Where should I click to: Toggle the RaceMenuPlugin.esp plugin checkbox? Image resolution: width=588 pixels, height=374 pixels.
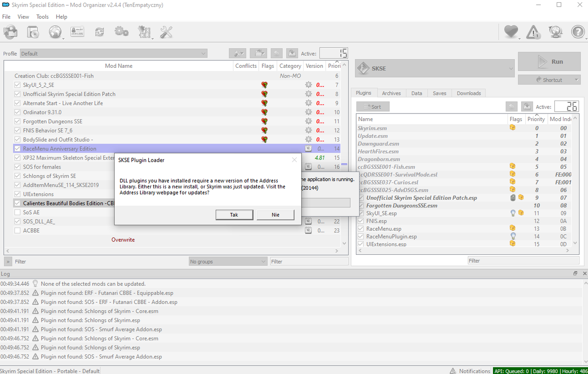(361, 237)
